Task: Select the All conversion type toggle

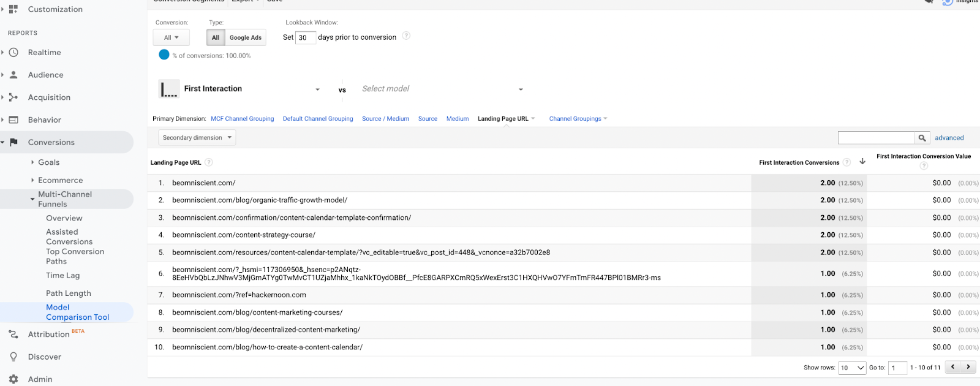Action: point(216,37)
